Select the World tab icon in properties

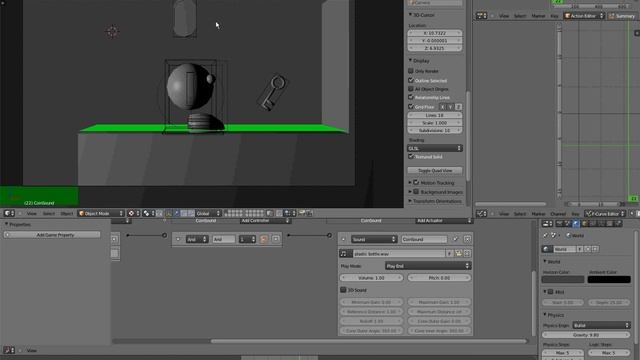pyautogui.click(x=576, y=224)
